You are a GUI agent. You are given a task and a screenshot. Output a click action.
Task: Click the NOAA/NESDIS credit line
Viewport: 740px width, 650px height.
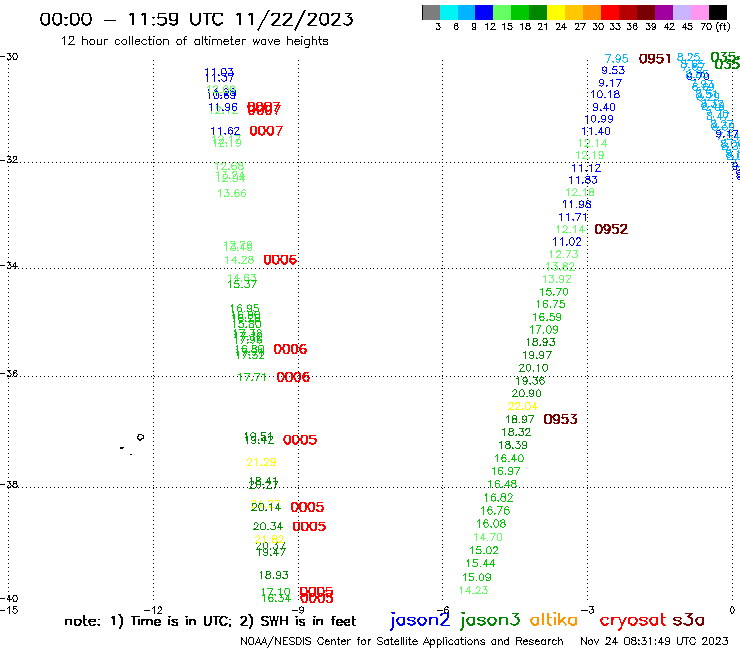pos(402,641)
